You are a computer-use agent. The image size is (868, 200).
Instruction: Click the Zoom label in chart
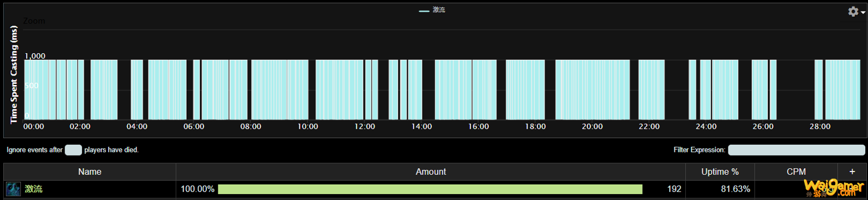pyautogui.click(x=34, y=21)
